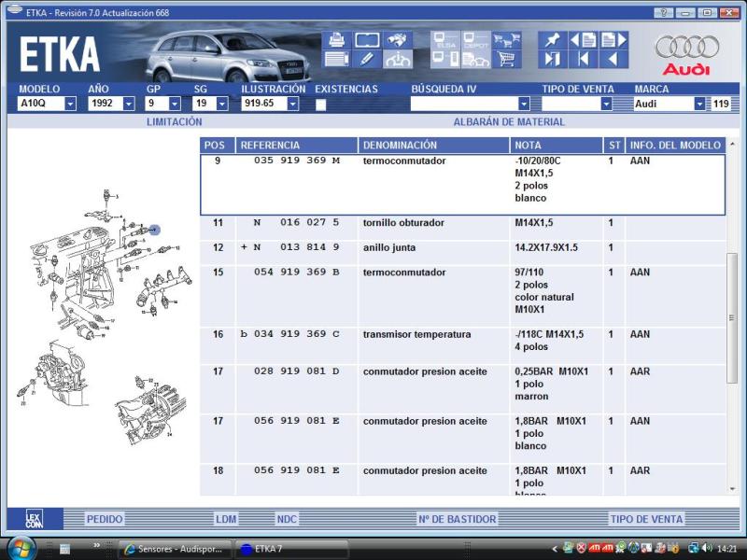Screen dimensions: 747x560
Task: Switch to the Sensores - Audispor taskbar window
Action: point(174,549)
